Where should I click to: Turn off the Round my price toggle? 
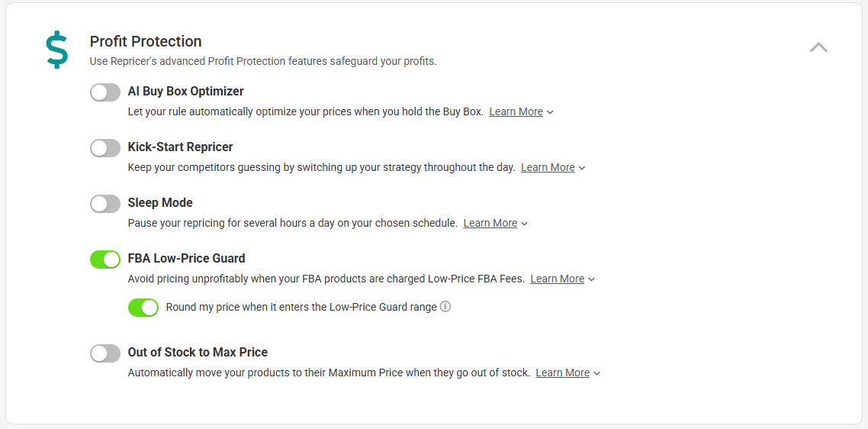(x=143, y=308)
